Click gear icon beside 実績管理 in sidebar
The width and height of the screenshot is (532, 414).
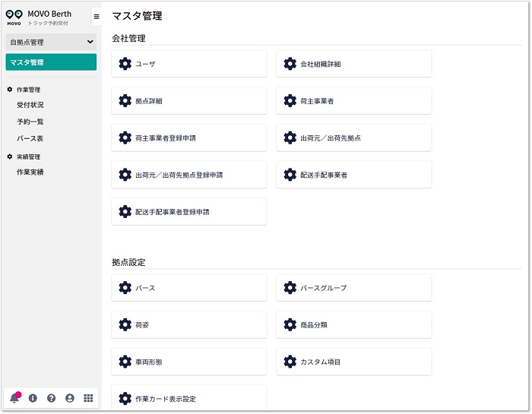pyautogui.click(x=10, y=156)
